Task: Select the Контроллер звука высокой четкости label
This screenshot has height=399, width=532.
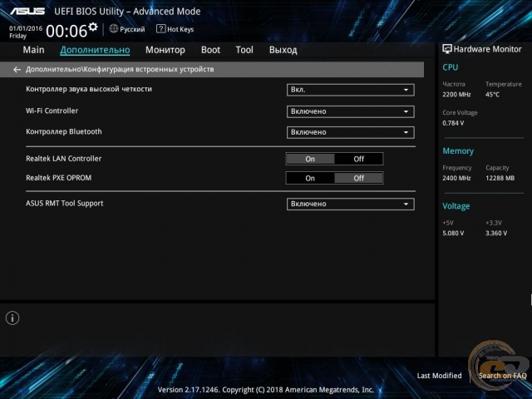Action: pos(89,89)
